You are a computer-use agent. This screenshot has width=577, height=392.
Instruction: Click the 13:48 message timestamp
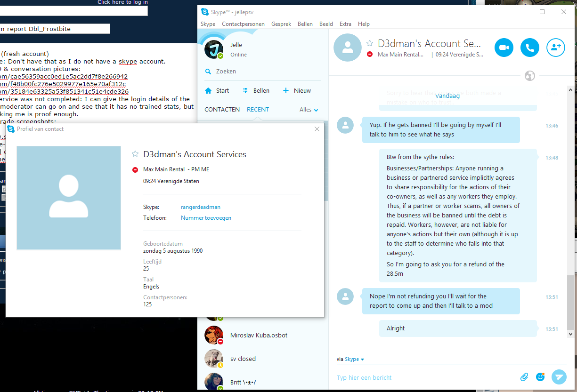point(552,158)
